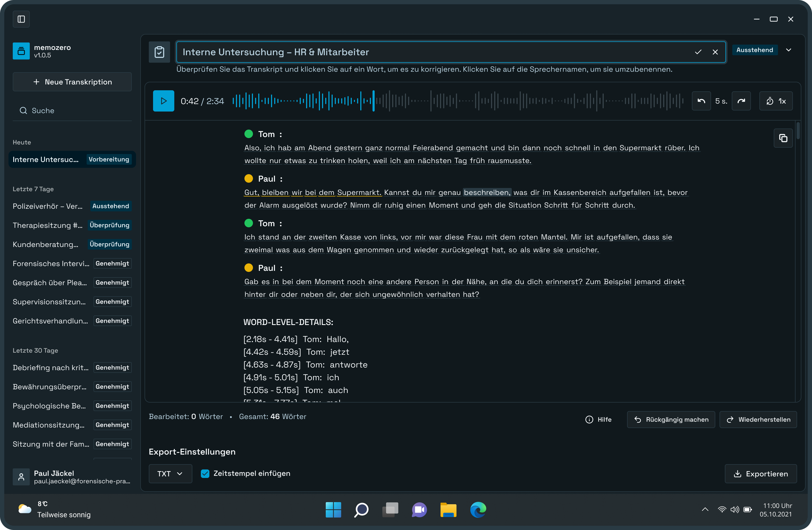The height and width of the screenshot is (530, 812).
Task: Change the 1x playback speed
Action: (776, 101)
